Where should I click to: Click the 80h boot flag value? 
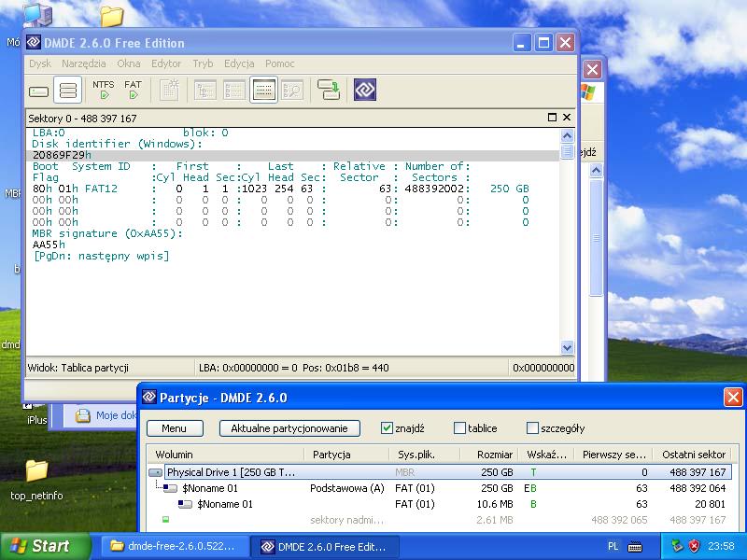(42, 189)
